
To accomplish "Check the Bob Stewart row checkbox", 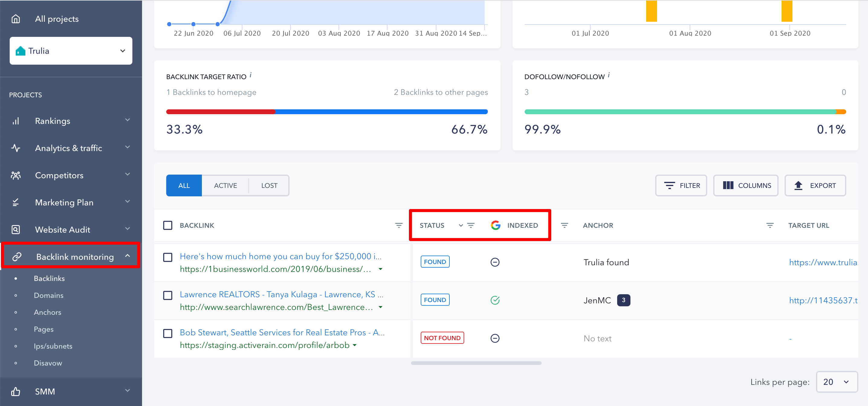I will [x=168, y=333].
